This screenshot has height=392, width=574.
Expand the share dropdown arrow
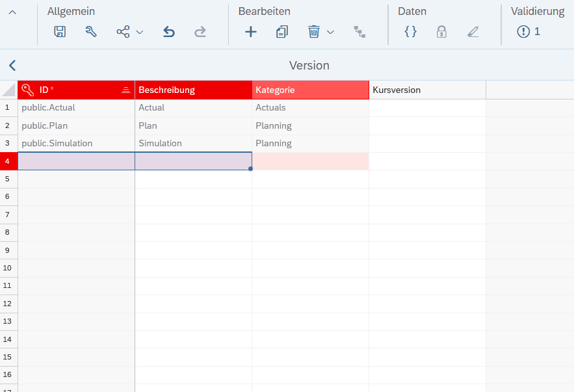(x=140, y=32)
